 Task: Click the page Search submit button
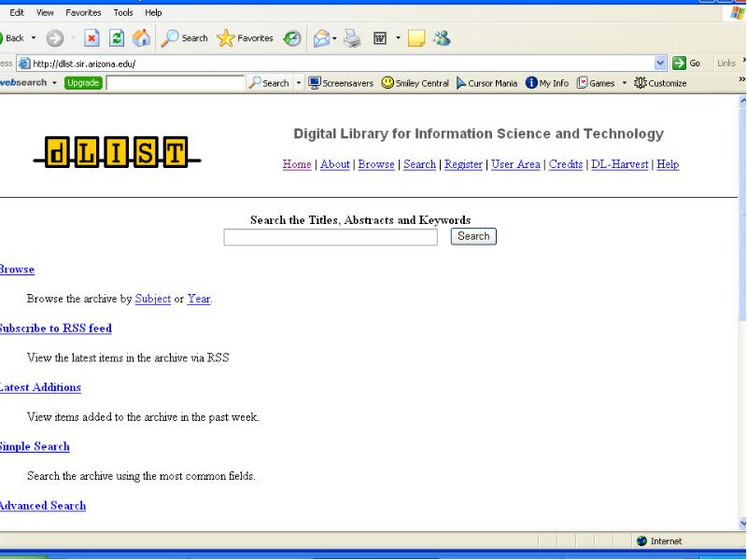pos(473,236)
